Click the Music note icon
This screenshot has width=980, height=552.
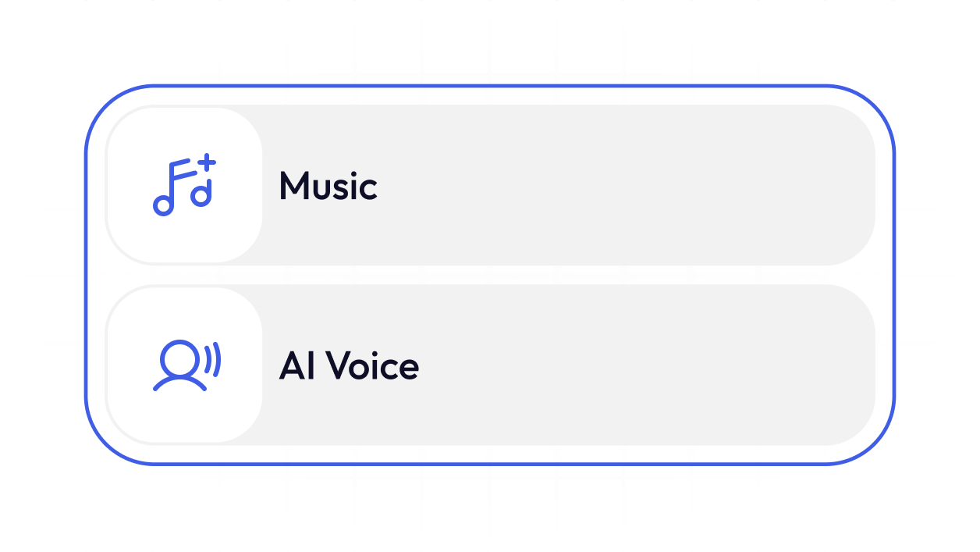click(x=183, y=187)
